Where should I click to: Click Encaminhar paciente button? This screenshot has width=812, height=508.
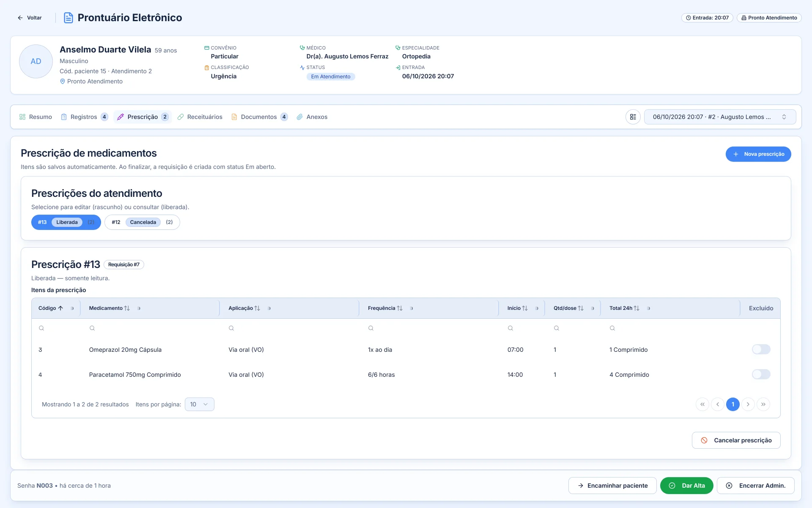click(x=612, y=486)
